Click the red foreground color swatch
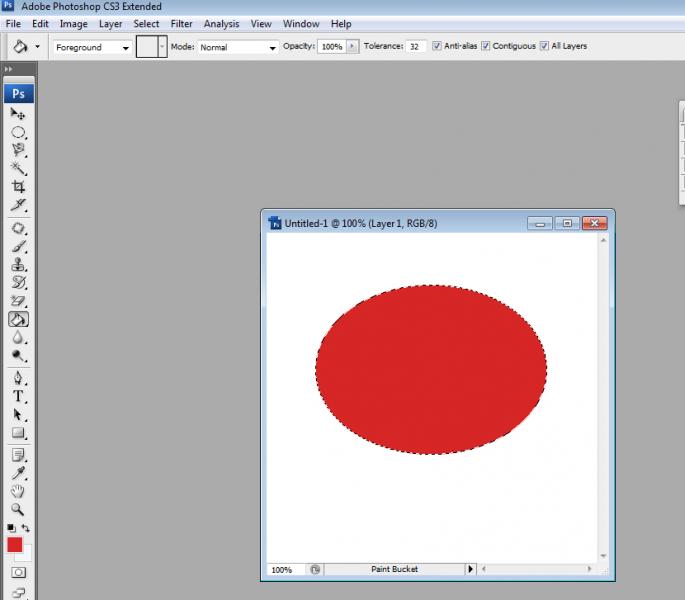The height and width of the screenshot is (600, 685). [15, 545]
